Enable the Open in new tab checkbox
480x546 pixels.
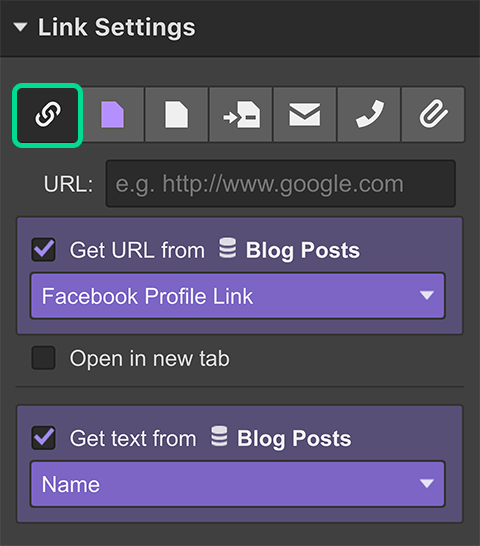(44, 358)
